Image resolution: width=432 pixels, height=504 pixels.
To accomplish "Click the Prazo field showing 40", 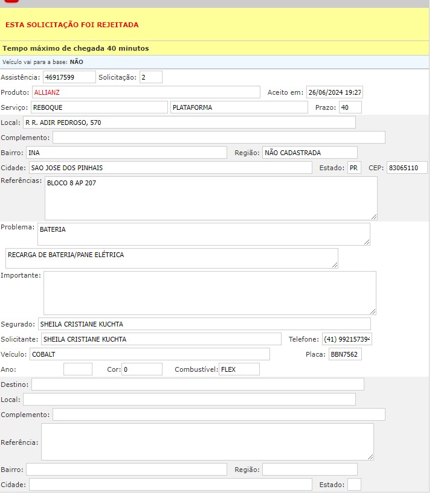I will click(x=350, y=107).
